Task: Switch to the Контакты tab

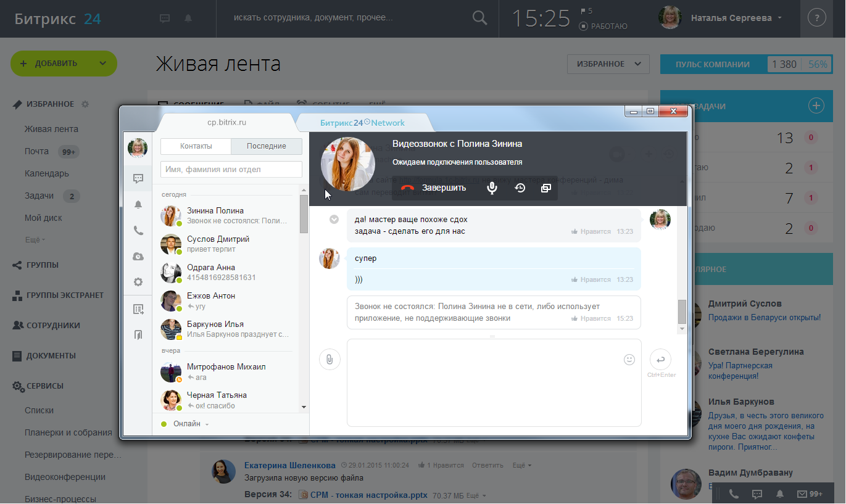Action: point(196,146)
